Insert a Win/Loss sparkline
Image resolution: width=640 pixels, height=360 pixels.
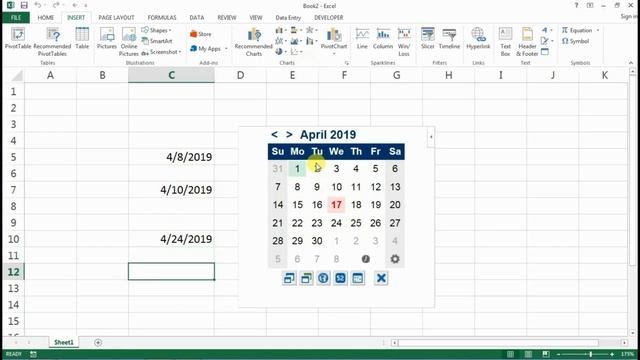(x=404, y=42)
